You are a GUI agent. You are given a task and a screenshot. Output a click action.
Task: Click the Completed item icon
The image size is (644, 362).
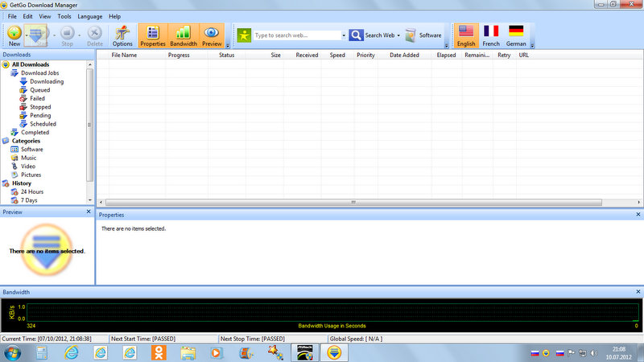(14, 132)
